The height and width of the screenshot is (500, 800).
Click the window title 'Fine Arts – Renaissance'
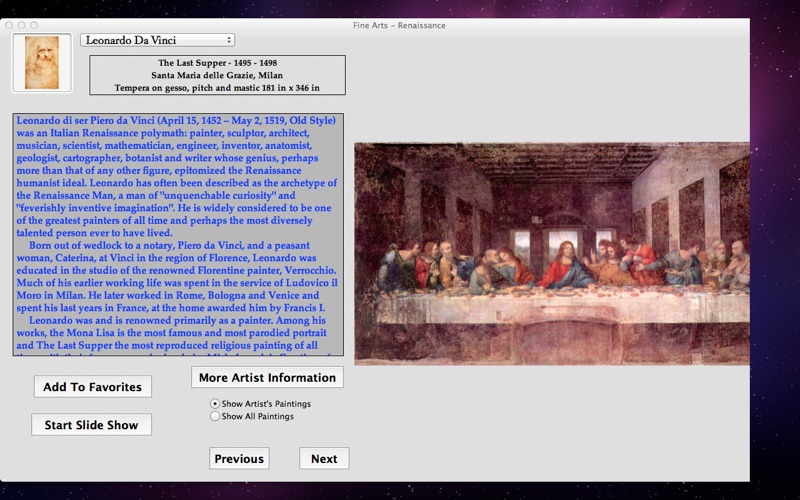399,25
